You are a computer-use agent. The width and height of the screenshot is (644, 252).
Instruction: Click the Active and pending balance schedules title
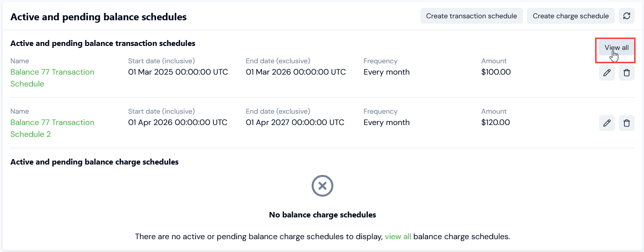pyautogui.click(x=98, y=17)
